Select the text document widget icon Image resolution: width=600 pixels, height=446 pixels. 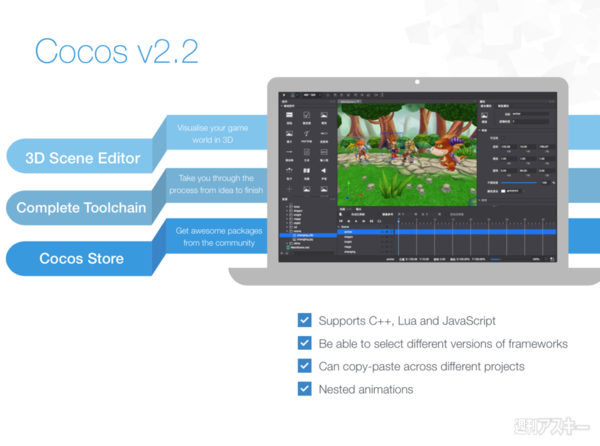[307, 152]
